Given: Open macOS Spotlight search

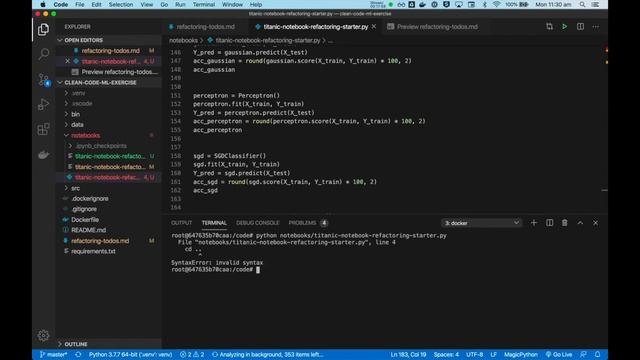Looking at the screenshot, I should pos(582,4).
